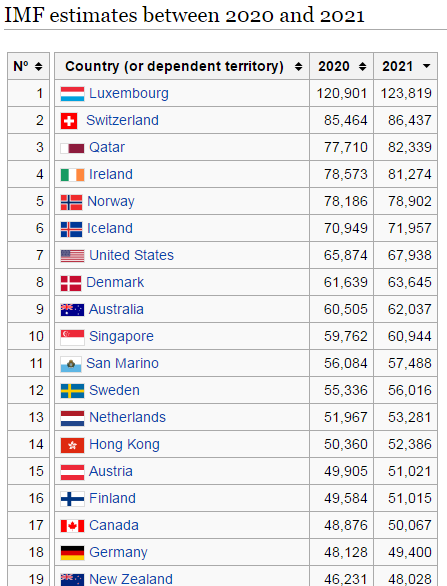Click the Switzerland flag icon
Viewport: 447px width, 586px height.
[69, 121]
